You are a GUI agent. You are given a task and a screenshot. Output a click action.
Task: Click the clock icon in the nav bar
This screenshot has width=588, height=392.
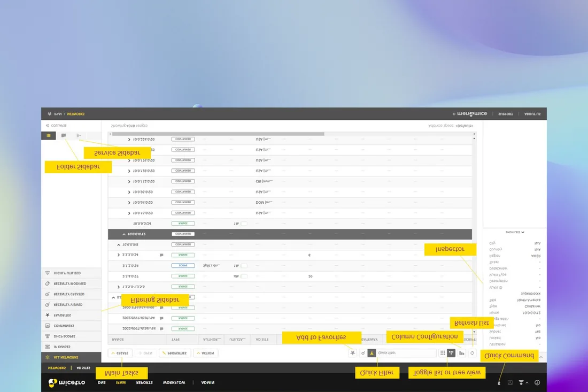coord(537,382)
